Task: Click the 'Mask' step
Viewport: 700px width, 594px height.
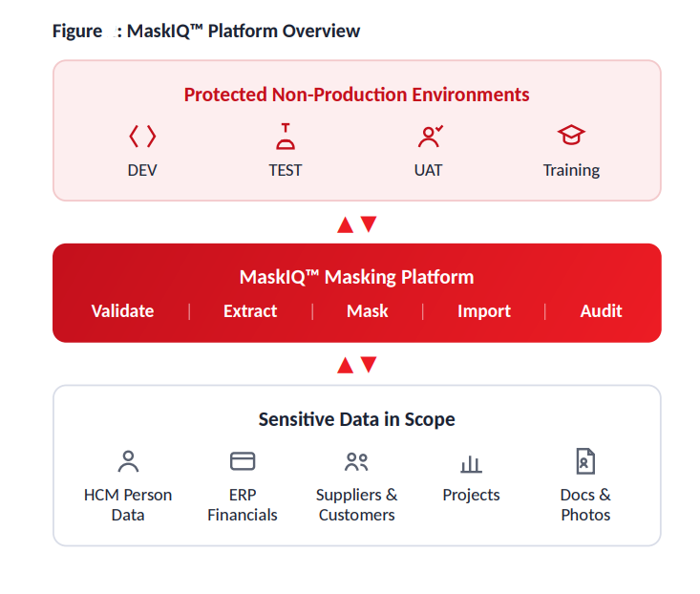Action: 368,311
